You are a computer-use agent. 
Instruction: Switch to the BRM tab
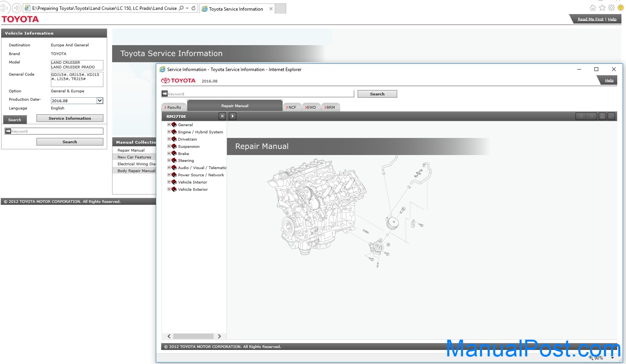coord(331,107)
